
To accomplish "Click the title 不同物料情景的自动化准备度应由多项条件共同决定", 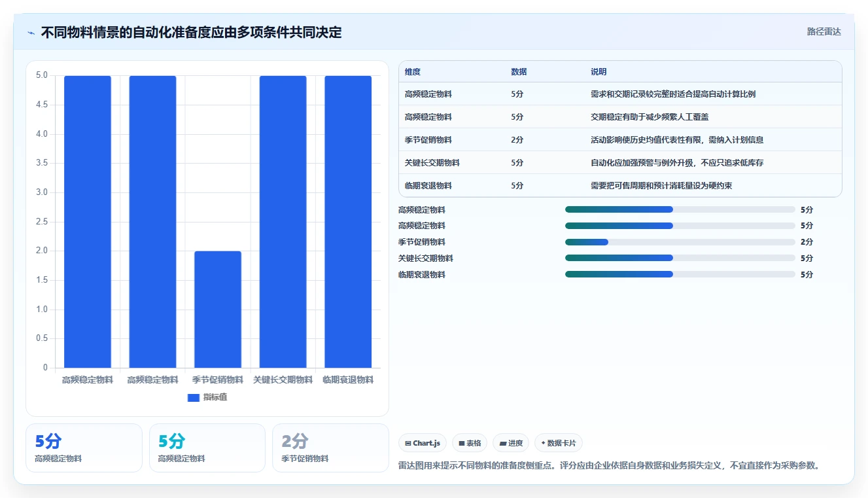I will 191,33.
